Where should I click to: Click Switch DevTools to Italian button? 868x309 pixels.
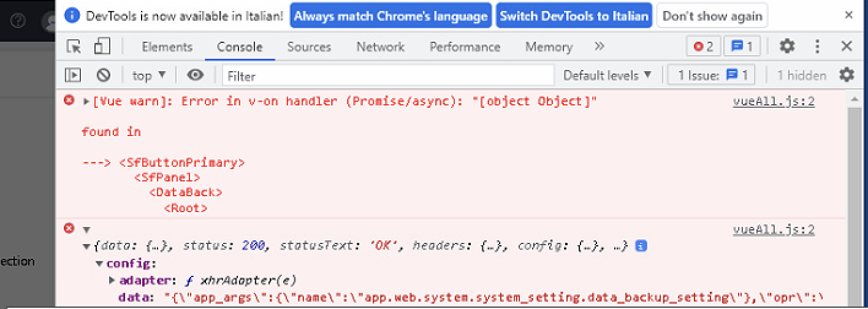pyautogui.click(x=574, y=16)
